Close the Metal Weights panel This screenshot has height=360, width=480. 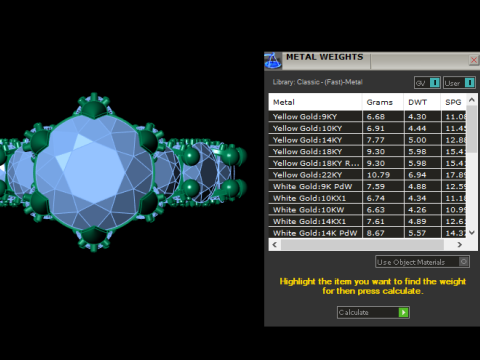coord(473,60)
